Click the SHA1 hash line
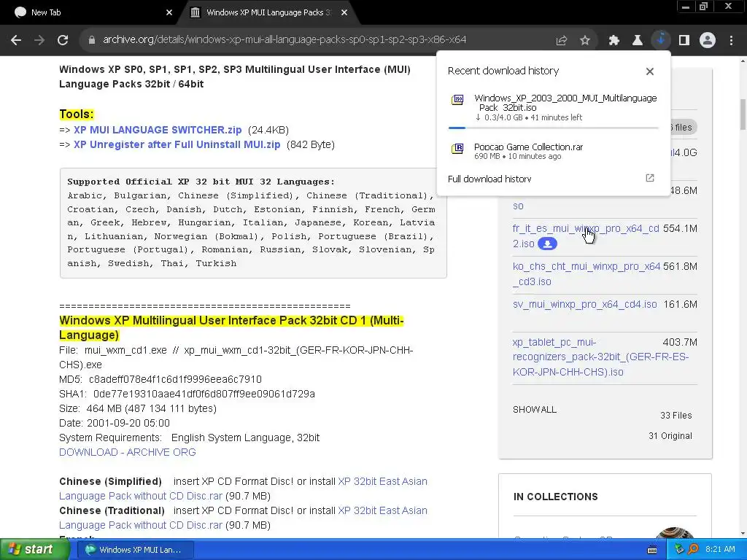Viewport: 747px width, 560px height. 187,394
